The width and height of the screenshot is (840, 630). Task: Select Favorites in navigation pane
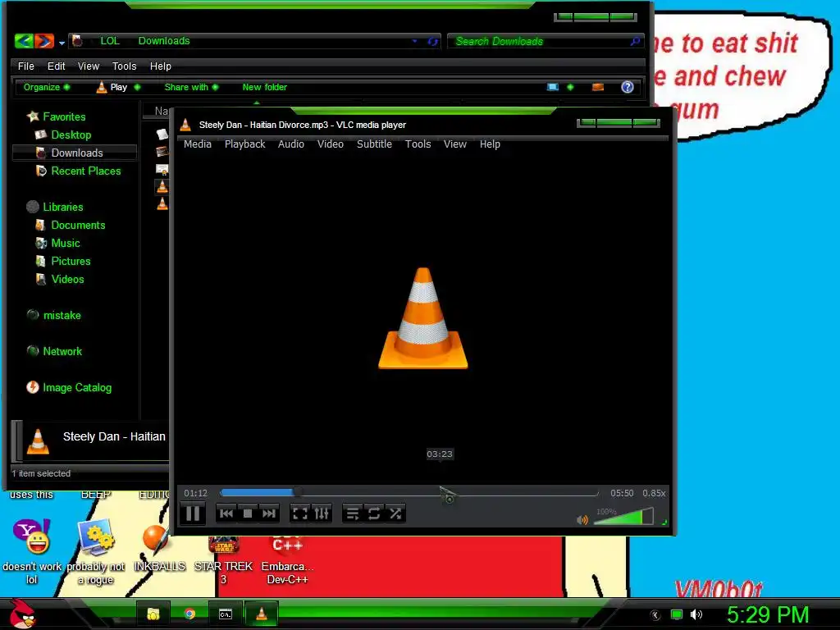64,116
